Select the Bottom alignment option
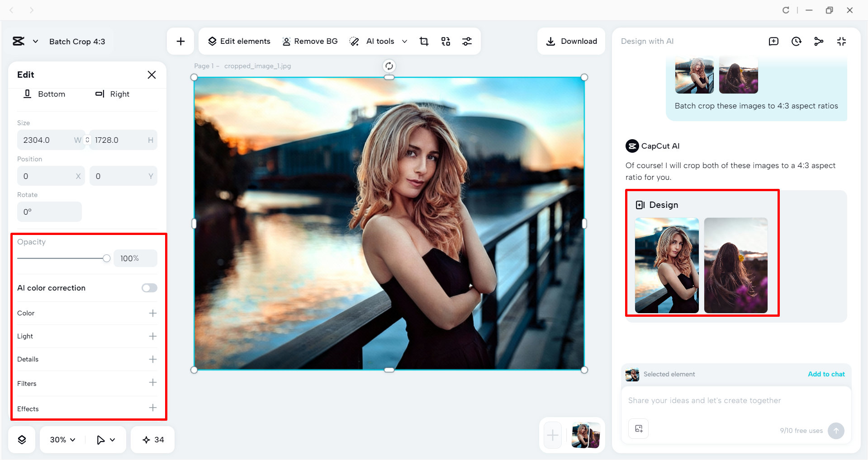The image size is (868, 460). (44, 94)
